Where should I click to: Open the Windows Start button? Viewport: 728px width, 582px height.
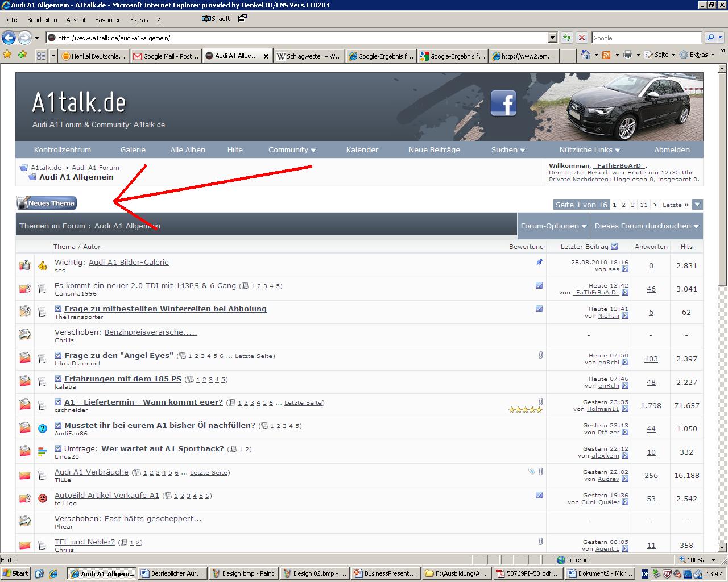tap(16, 573)
